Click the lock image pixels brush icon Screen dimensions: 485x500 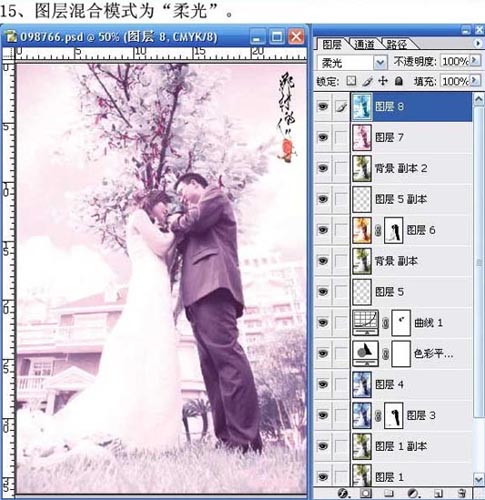click(x=368, y=81)
